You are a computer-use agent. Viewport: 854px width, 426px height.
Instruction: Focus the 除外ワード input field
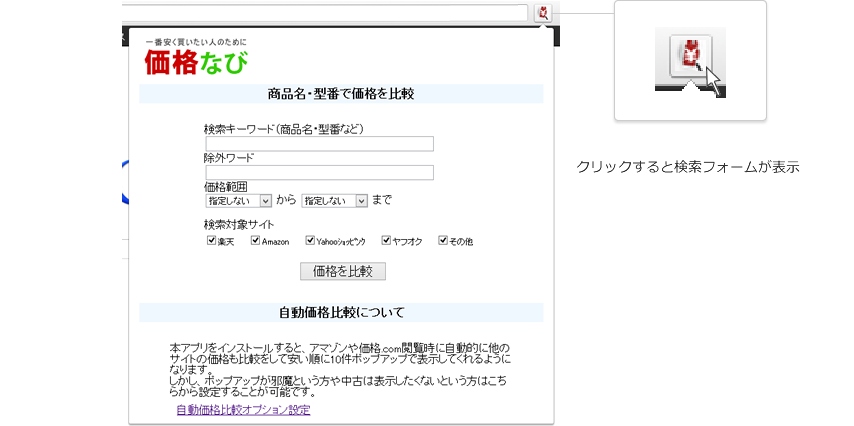[320, 173]
